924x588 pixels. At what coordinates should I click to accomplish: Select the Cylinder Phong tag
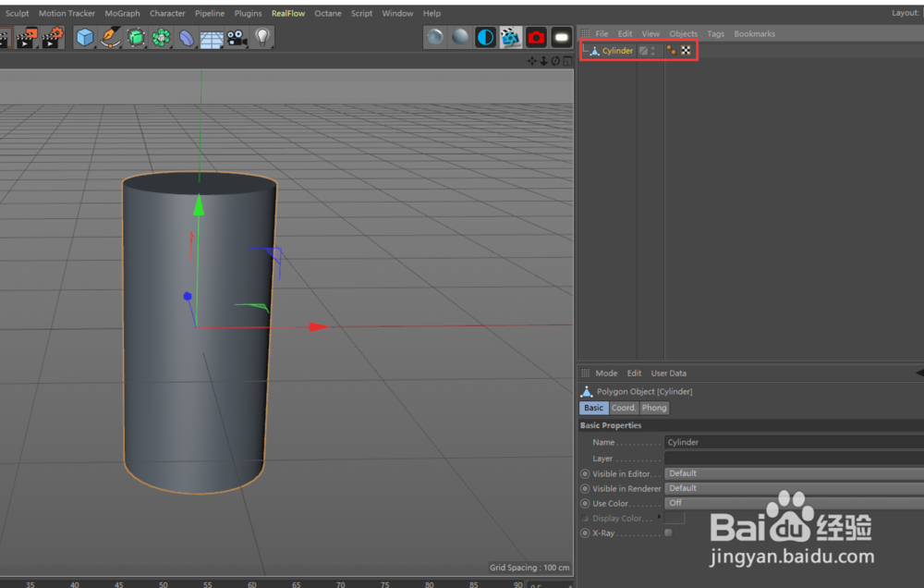pyautogui.click(x=671, y=51)
